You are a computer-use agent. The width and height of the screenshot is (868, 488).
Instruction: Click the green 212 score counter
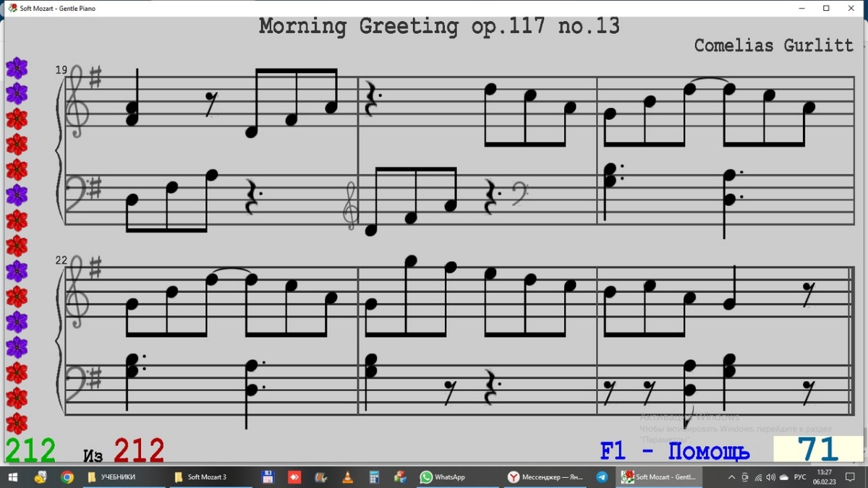coord(30,450)
